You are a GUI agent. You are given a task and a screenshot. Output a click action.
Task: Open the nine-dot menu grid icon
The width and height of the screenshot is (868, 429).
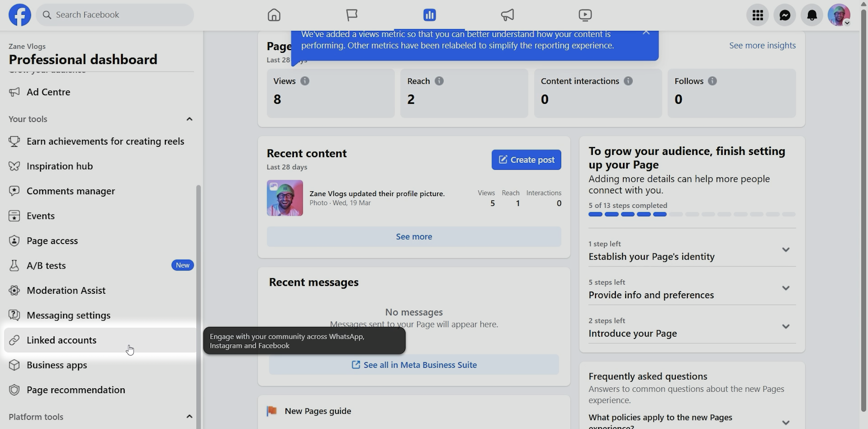pos(757,15)
